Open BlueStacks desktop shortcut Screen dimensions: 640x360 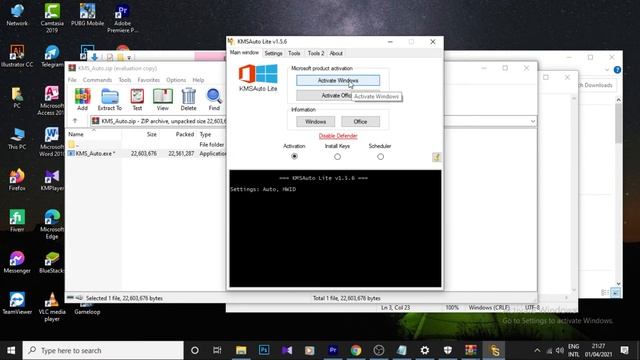tap(52, 262)
